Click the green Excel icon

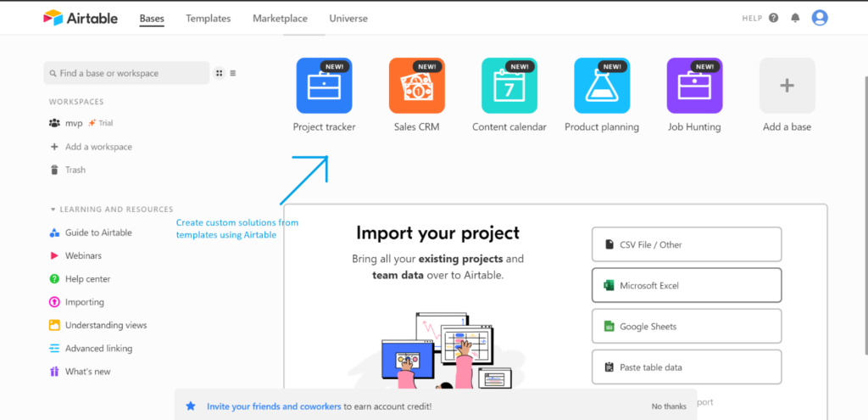point(609,285)
